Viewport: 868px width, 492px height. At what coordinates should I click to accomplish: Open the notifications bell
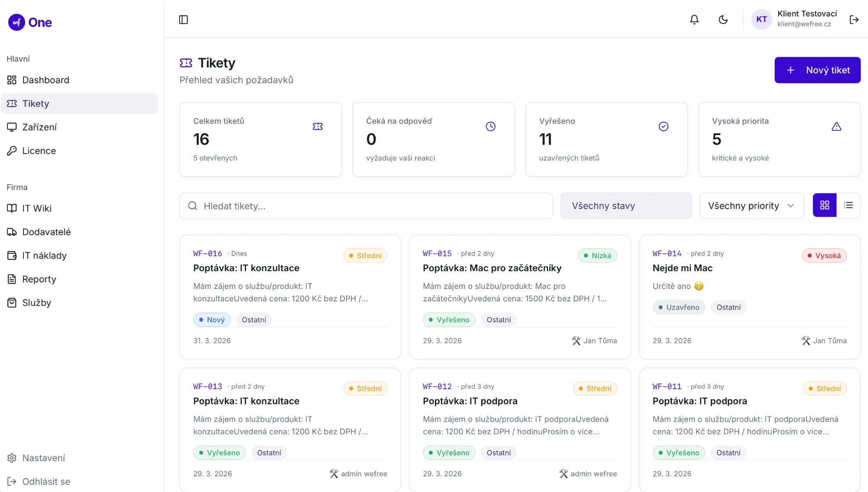click(694, 20)
